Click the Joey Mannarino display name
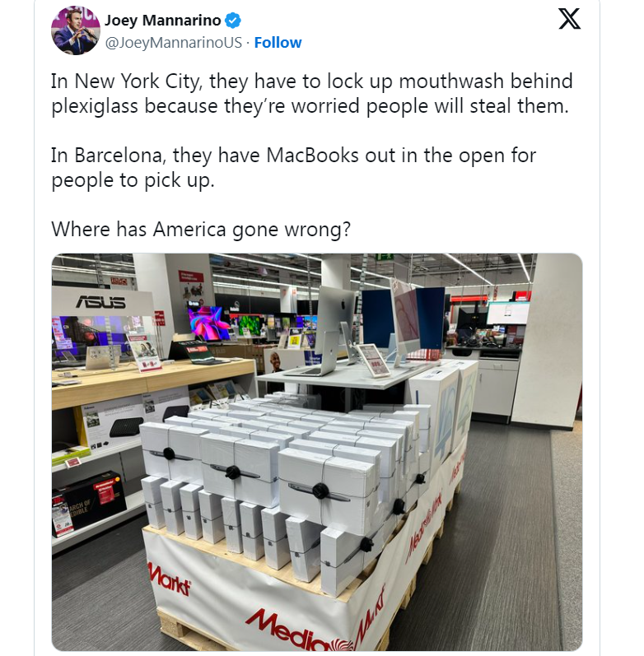The image size is (644, 656). [162, 20]
